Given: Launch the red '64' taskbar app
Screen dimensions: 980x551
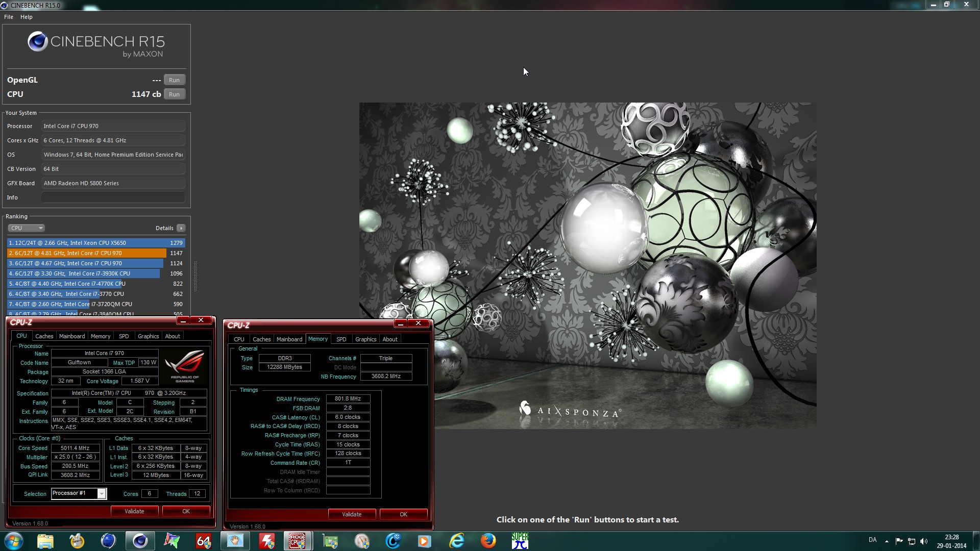Looking at the screenshot, I should coord(203,541).
